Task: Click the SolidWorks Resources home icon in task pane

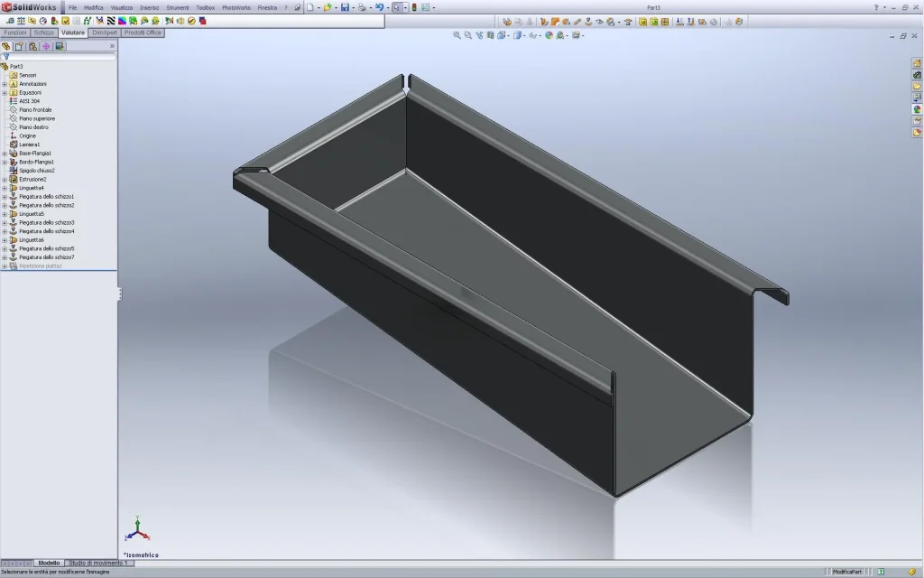Action: (917, 63)
